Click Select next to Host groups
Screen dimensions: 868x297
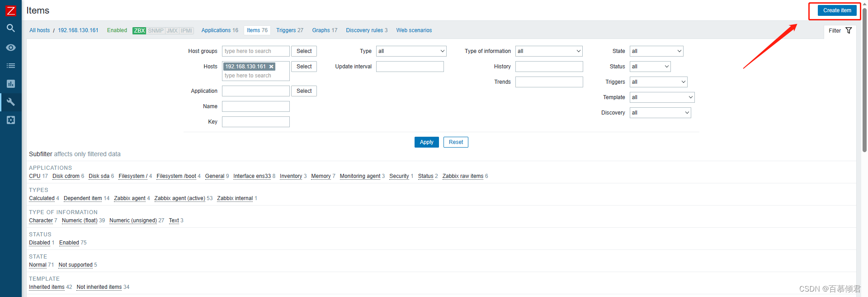304,51
